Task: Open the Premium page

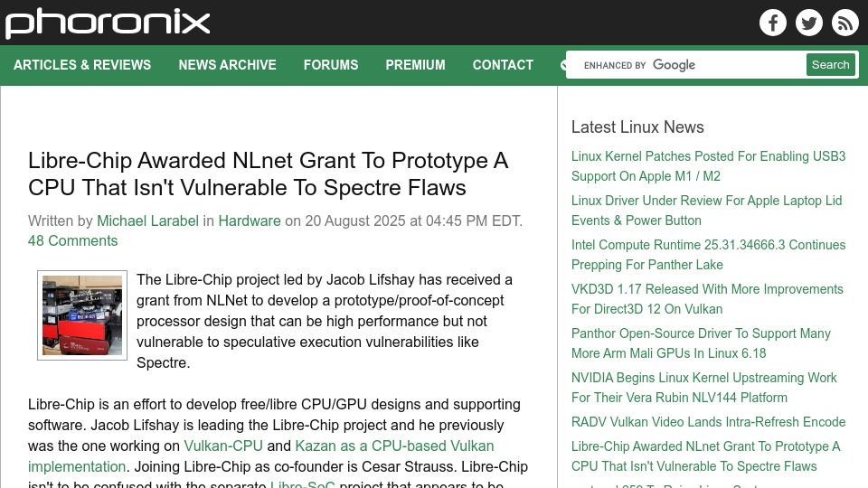Action: click(x=415, y=65)
